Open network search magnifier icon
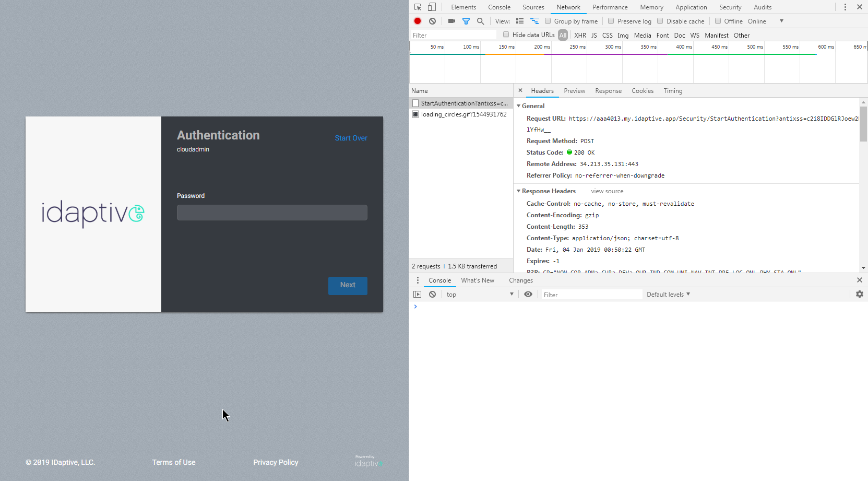 [481, 21]
